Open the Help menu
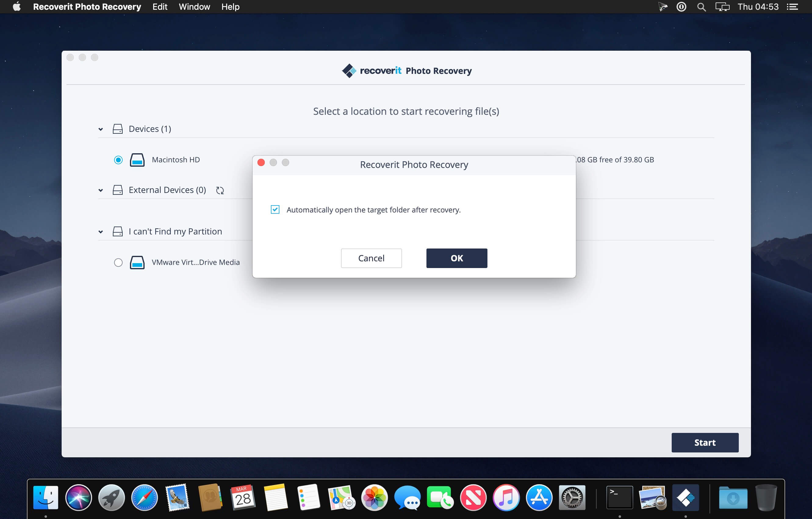 230,6
